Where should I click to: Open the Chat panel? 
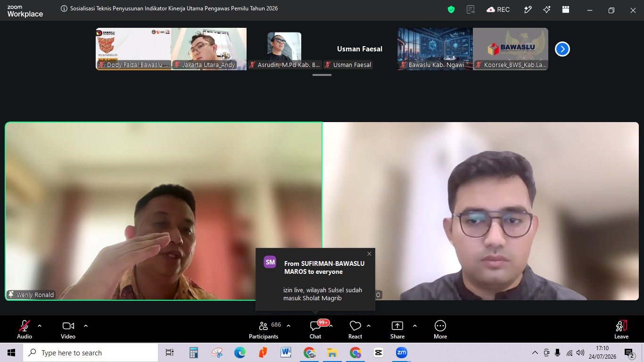315,329
